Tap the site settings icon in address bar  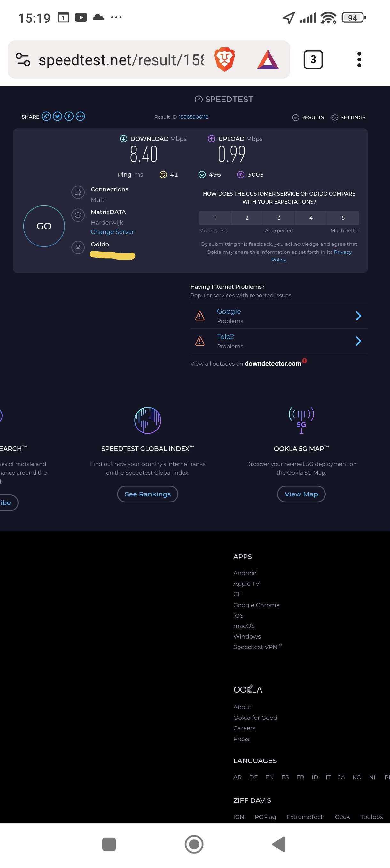[23, 60]
